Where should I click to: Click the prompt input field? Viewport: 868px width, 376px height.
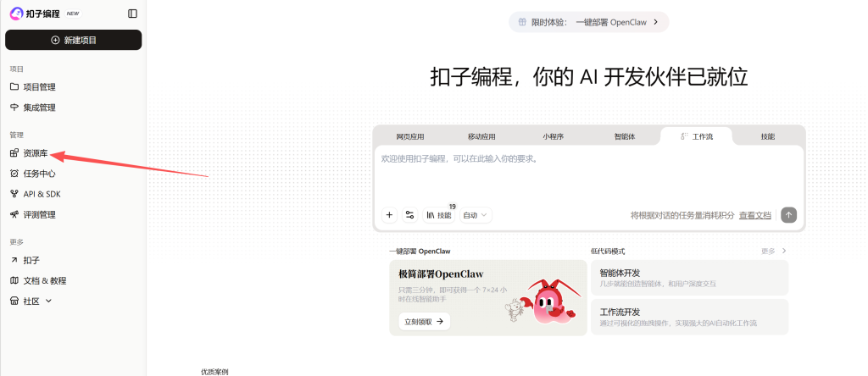[589, 174]
